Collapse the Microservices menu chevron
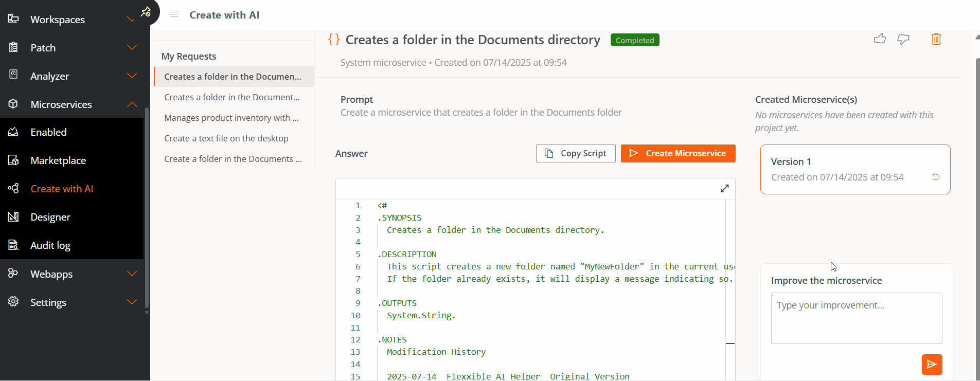This screenshot has height=381, width=980. coord(132,104)
